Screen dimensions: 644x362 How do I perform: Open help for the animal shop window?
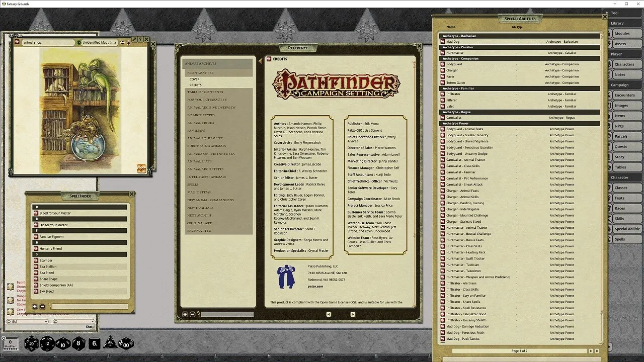click(x=140, y=39)
